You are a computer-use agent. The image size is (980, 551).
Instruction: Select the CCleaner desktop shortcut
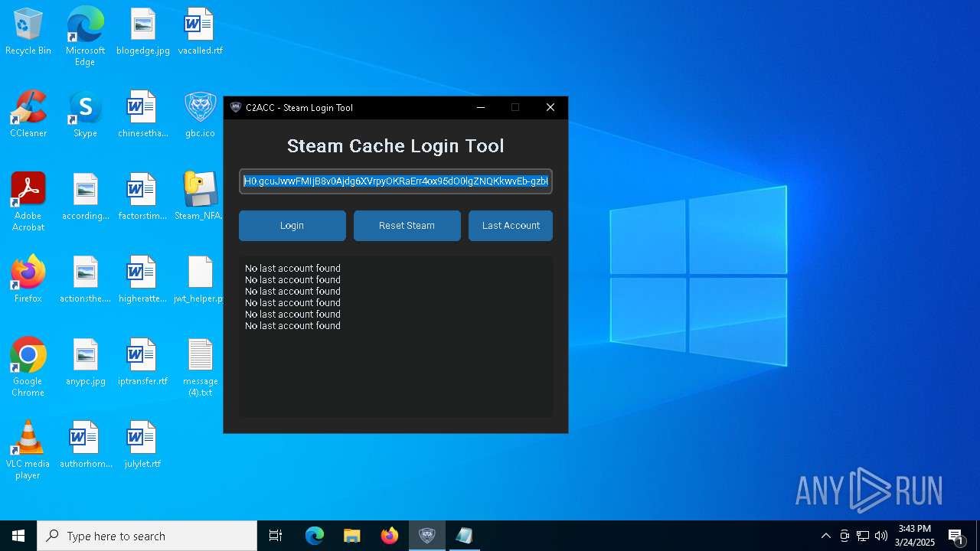28,115
